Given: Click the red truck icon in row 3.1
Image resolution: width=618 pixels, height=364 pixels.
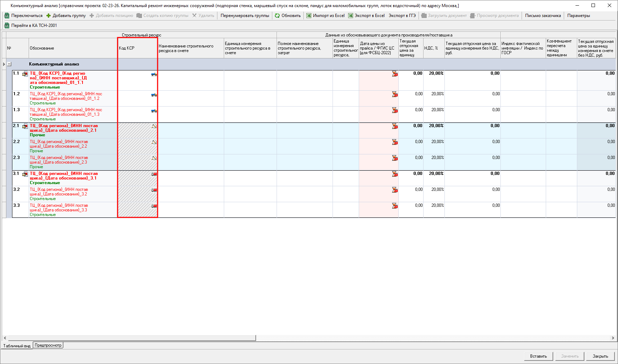Looking at the screenshot, I should click(x=154, y=174).
